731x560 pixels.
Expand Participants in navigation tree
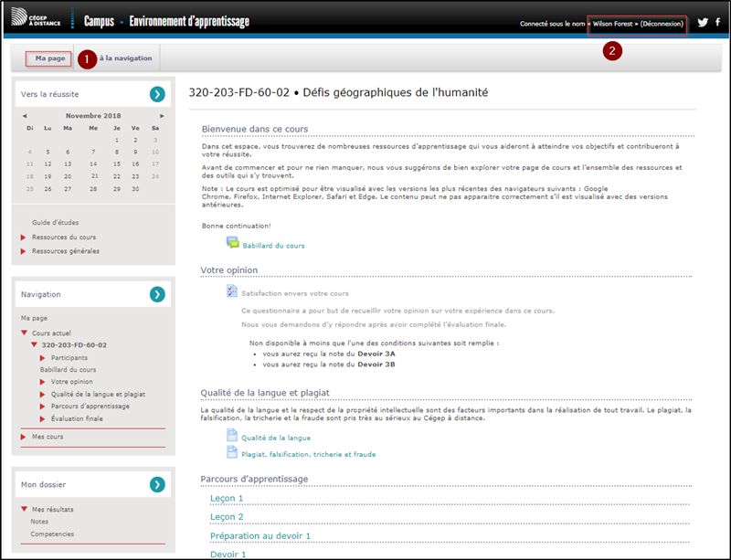43,358
